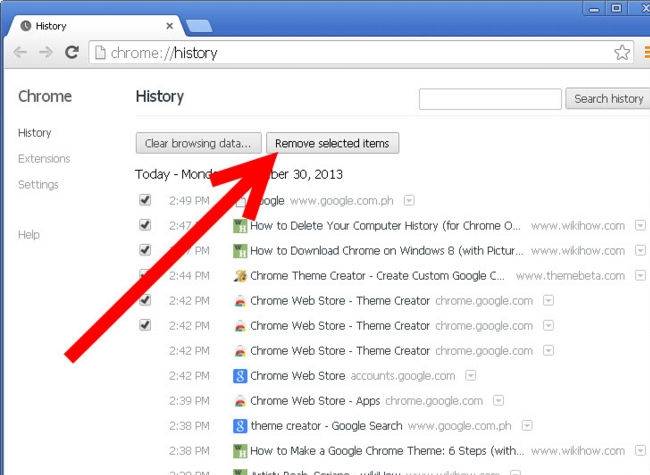Click the browser back arrow
Image resolution: width=650 pixels, height=475 pixels.
click(x=20, y=52)
